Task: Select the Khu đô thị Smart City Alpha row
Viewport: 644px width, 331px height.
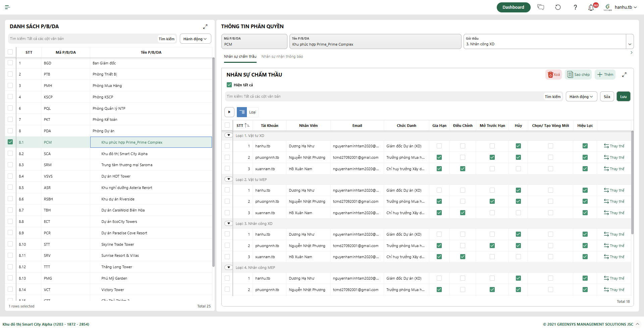Action: 109,154
